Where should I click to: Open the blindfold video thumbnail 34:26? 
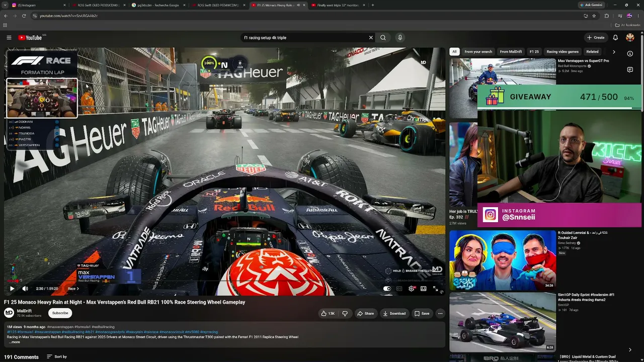[503, 260]
